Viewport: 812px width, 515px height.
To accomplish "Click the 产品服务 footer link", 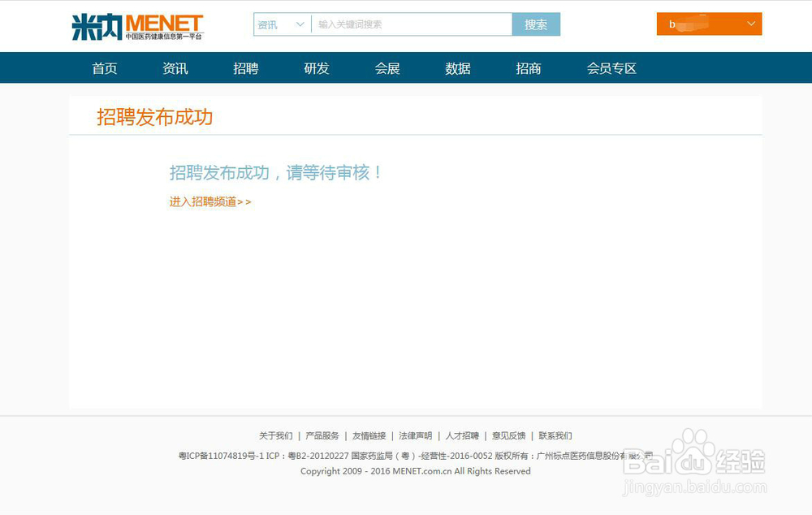I will click(323, 435).
